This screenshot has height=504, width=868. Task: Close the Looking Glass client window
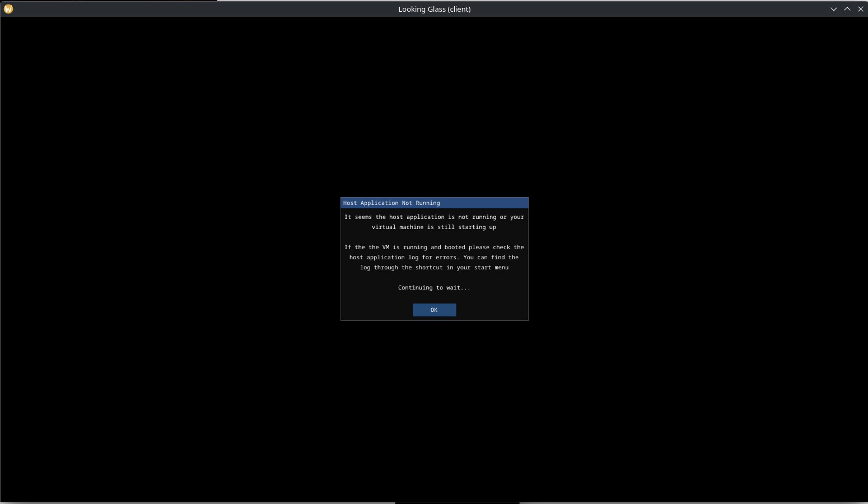pyautogui.click(x=861, y=9)
